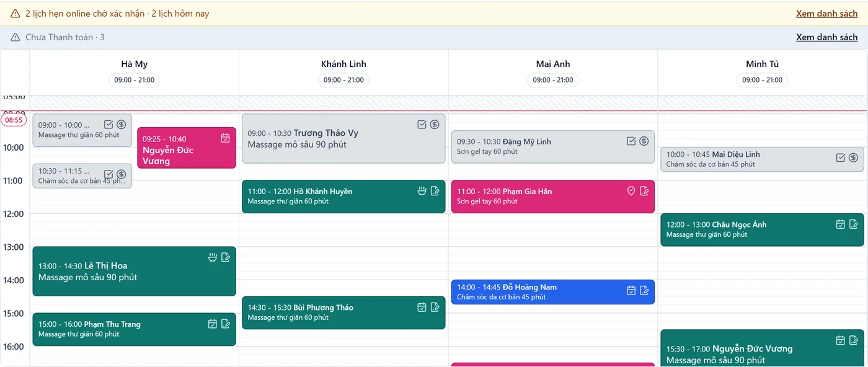The width and height of the screenshot is (868, 367).
Task: Open Xem danh sách for unpaid appointments
Action: coord(826,37)
